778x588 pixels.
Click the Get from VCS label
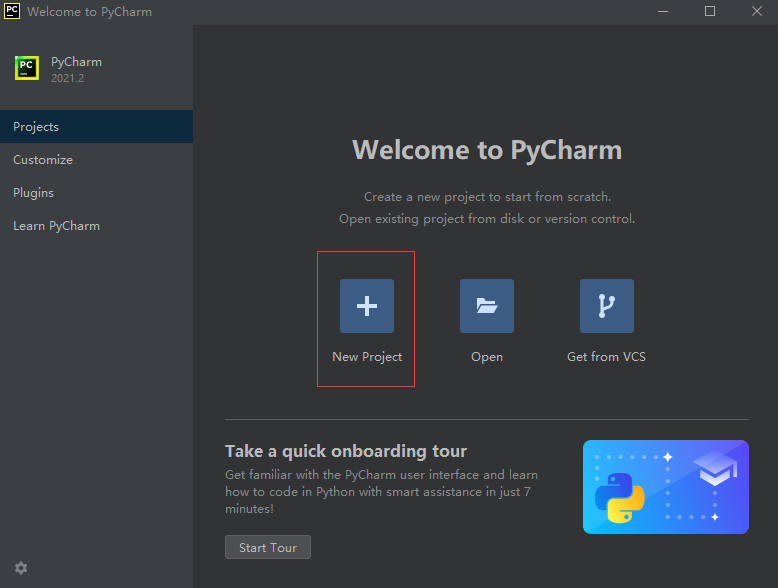coord(606,357)
